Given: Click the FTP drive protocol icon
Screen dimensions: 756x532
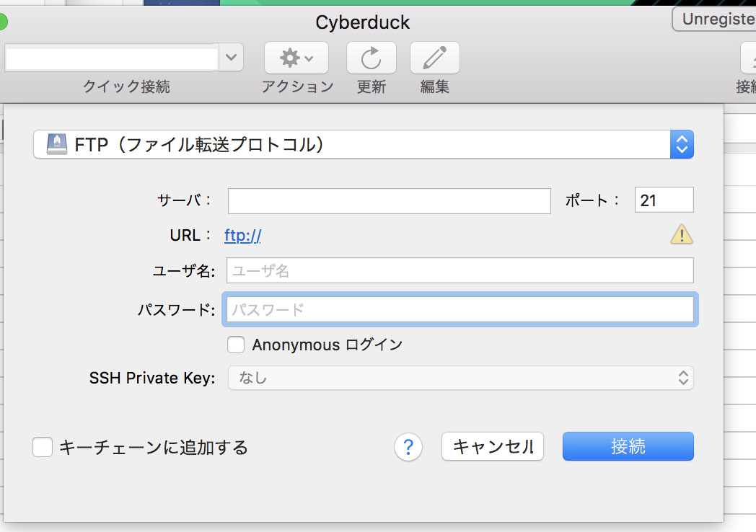Looking at the screenshot, I should pyautogui.click(x=57, y=144).
